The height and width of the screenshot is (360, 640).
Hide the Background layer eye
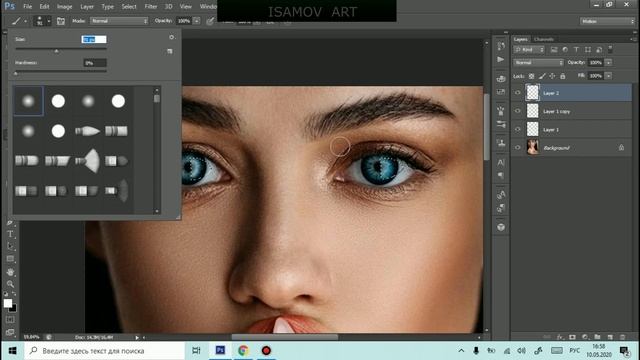click(518, 148)
